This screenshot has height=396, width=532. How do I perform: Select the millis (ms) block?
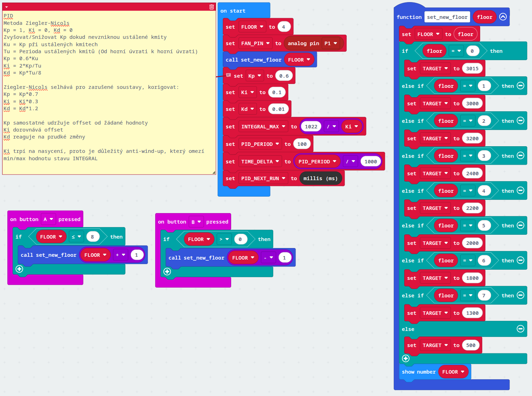[x=320, y=178]
